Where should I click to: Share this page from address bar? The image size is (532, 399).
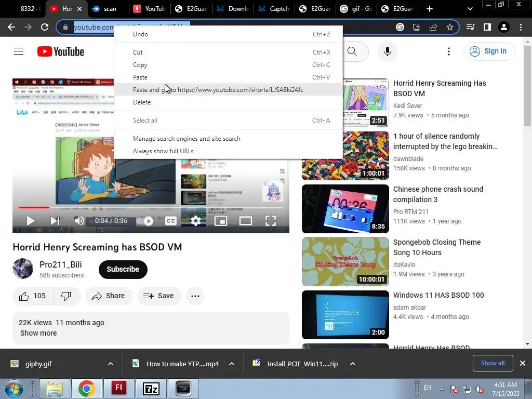(433, 27)
